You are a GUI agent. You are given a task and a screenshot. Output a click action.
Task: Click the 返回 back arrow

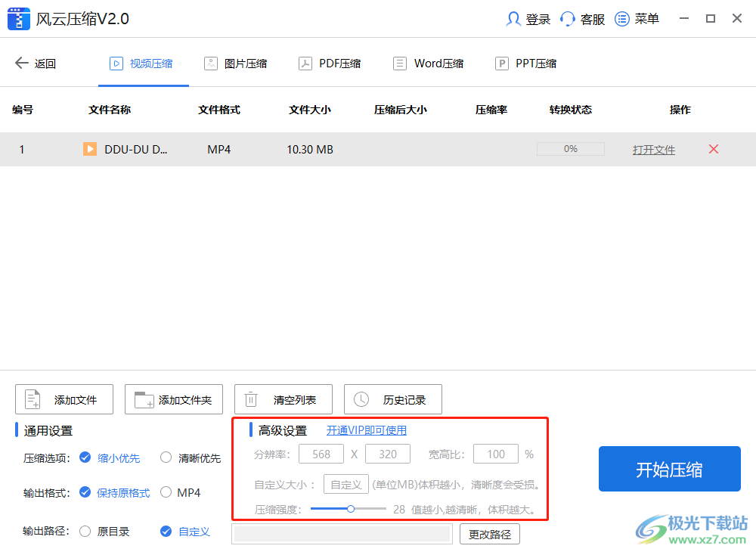pyautogui.click(x=22, y=63)
